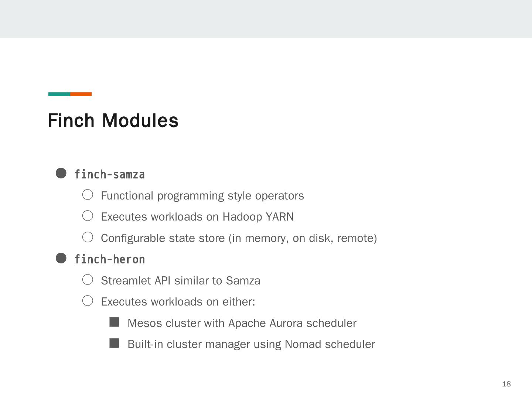
Task: Click the hollow bullet before Hadoop YARN line
Action: pyautogui.click(x=88, y=216)
